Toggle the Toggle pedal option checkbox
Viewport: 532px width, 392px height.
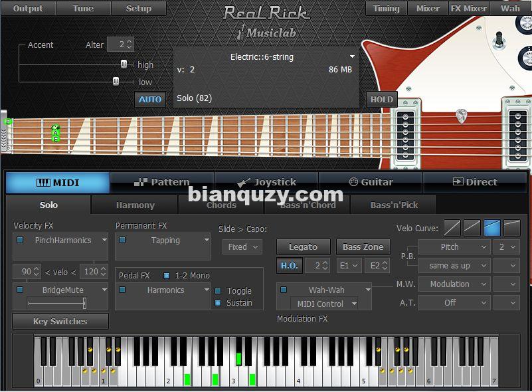pyautogui.click(x=218, y=291)
